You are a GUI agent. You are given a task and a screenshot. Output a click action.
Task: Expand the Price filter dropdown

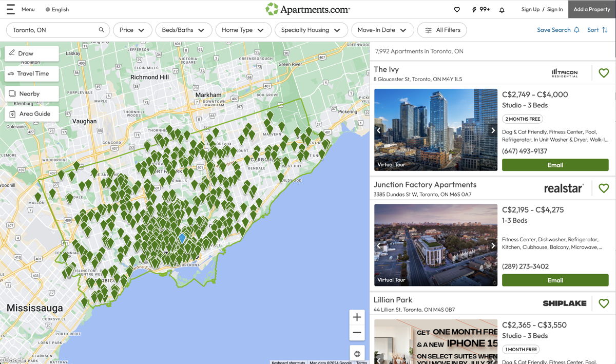(x=132, y=30)
